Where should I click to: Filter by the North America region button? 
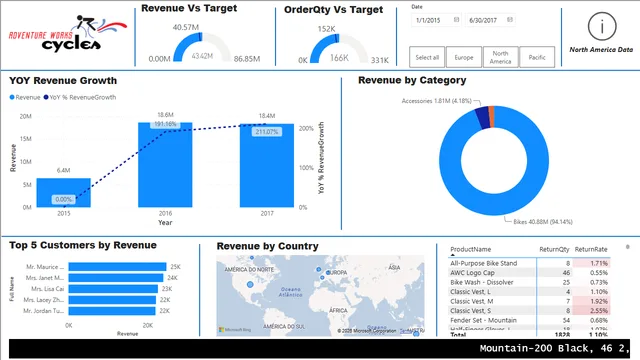click(500, 57)
